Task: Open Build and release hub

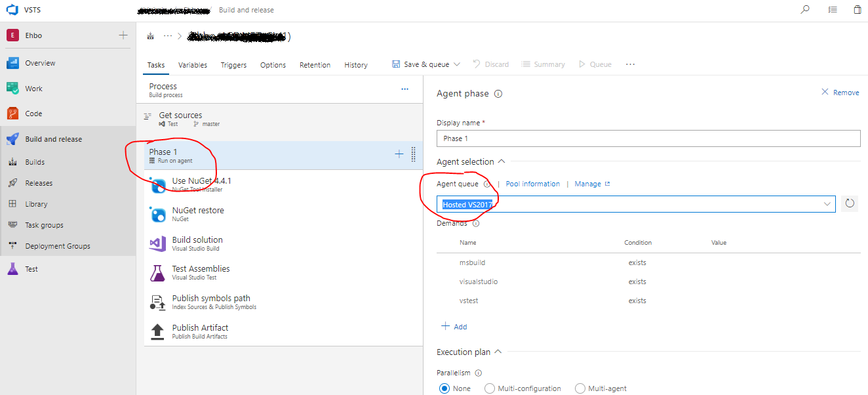Action: pyautogui.click(x=54, y=139)
